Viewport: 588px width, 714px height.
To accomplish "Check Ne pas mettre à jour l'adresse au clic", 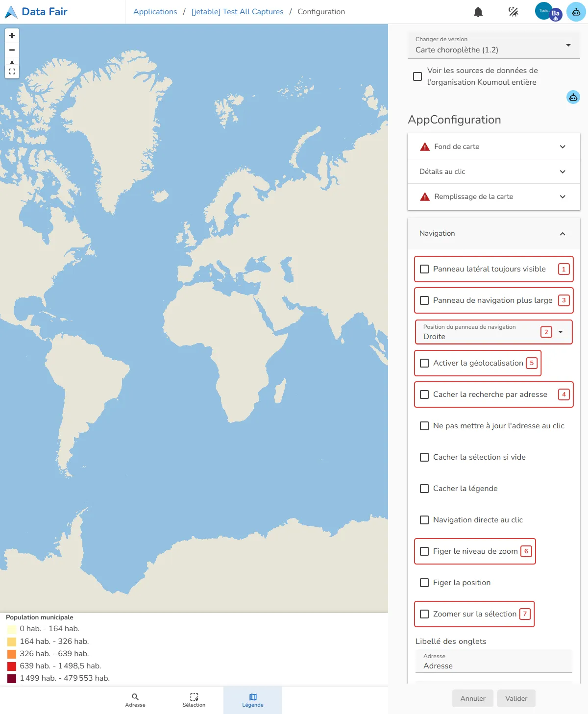I will pyautogui.click(x=424, y=426).
